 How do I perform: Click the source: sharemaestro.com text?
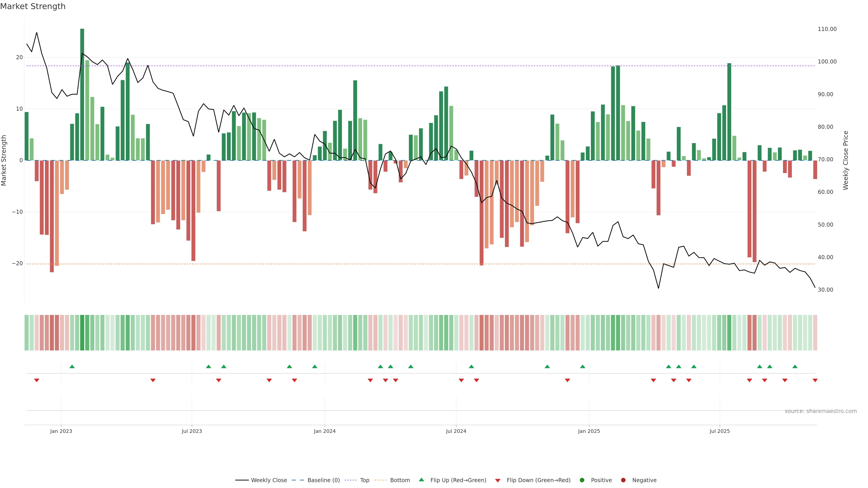click(821, 411)
